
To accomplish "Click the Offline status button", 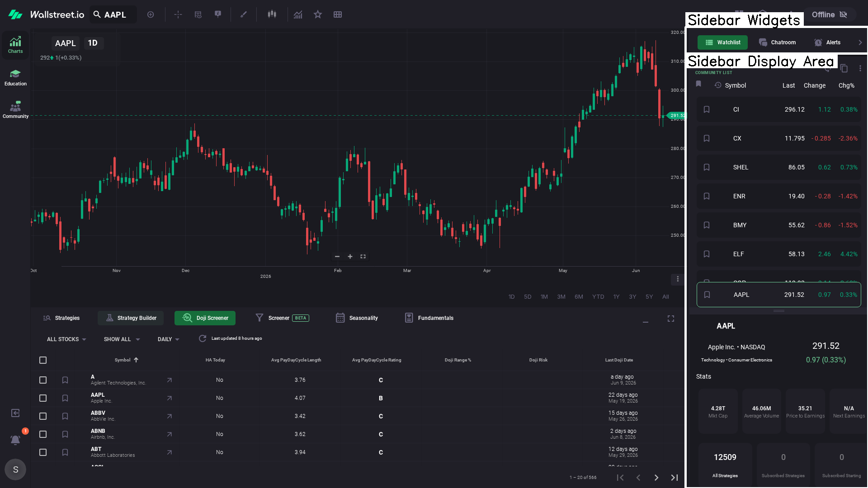I will point(830,14).
